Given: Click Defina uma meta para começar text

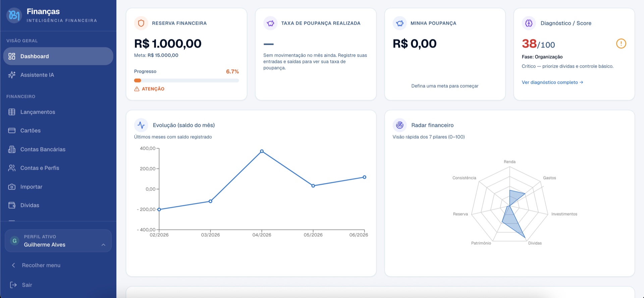Looking at the screenshot, I should [445, 86].
